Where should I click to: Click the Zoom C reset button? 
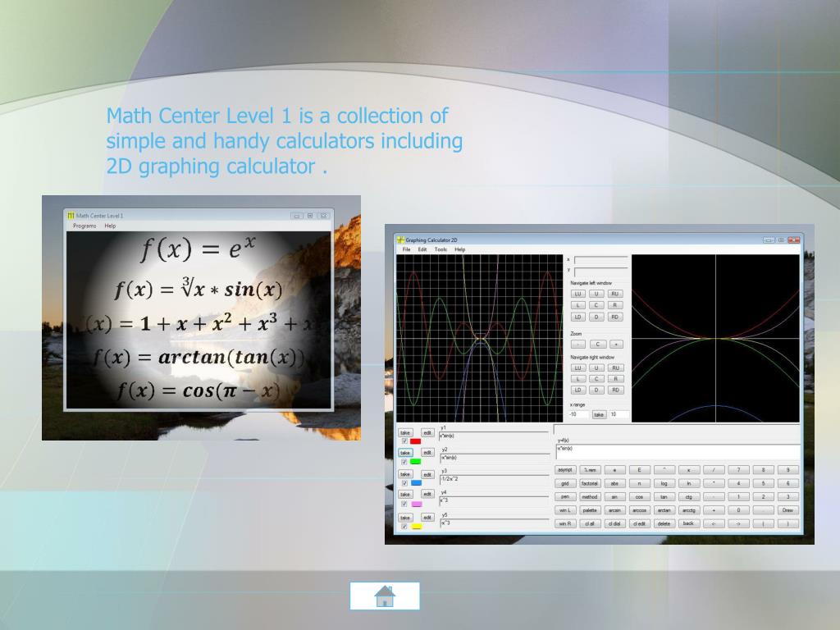597,344
